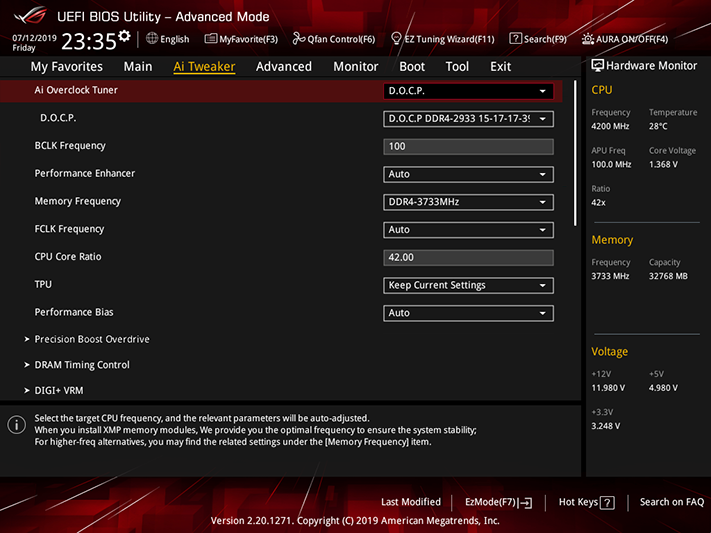Open TPU dropdown
The image size is (711, 533).
tap(468, 285)
